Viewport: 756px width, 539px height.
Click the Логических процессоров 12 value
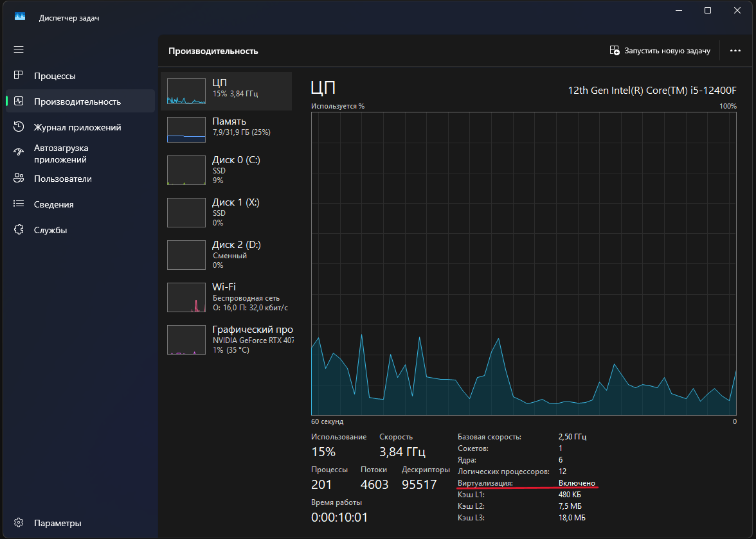(562, 472)
